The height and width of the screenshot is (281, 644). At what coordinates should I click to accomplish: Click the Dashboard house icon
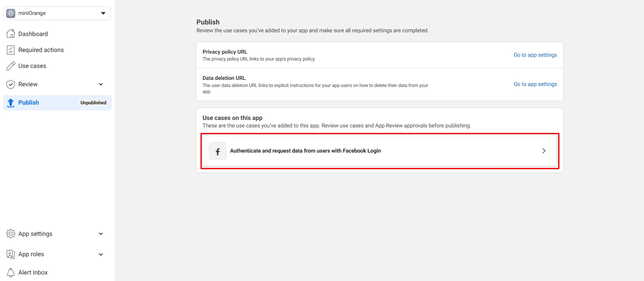click(11, 34)
